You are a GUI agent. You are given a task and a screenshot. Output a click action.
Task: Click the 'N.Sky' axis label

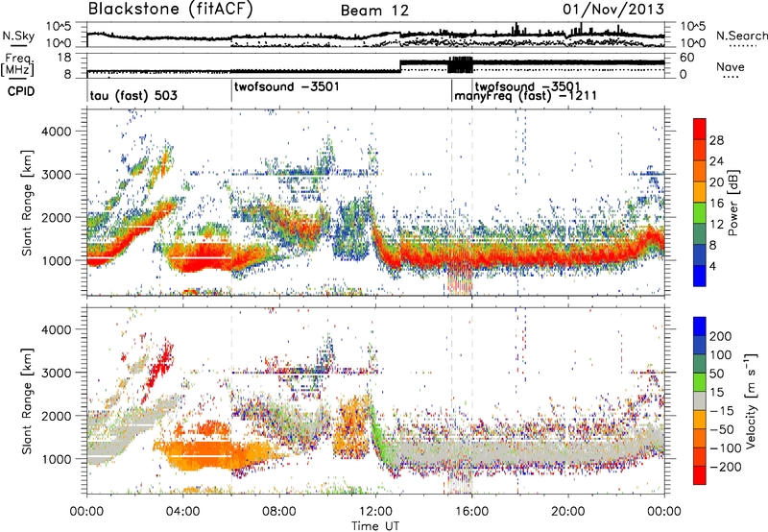click(18, 36)
